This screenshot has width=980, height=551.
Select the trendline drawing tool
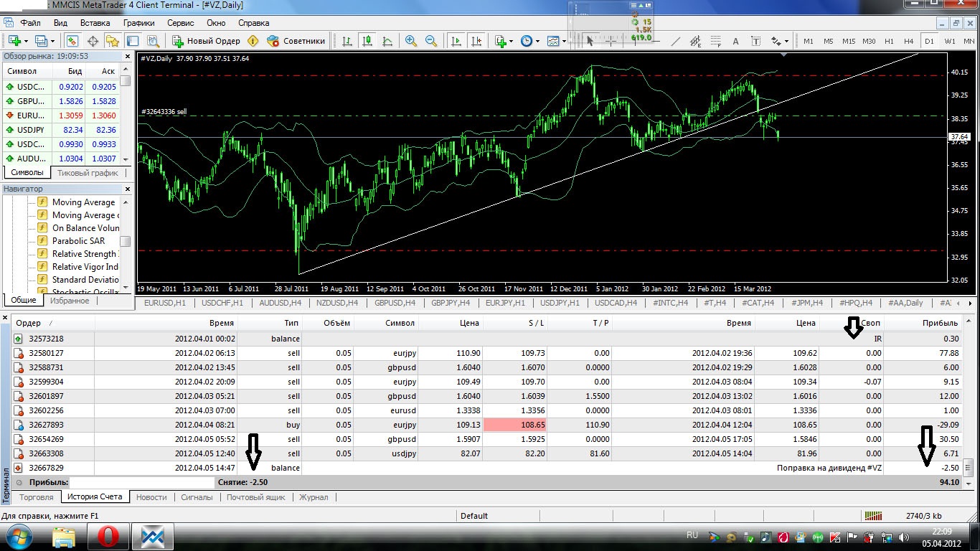675,41
